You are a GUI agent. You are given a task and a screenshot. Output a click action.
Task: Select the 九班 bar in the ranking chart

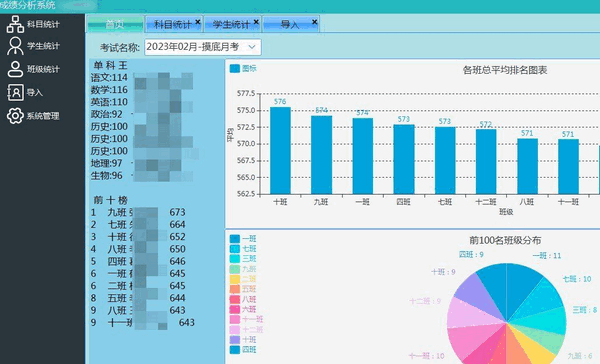coord(321,155)
